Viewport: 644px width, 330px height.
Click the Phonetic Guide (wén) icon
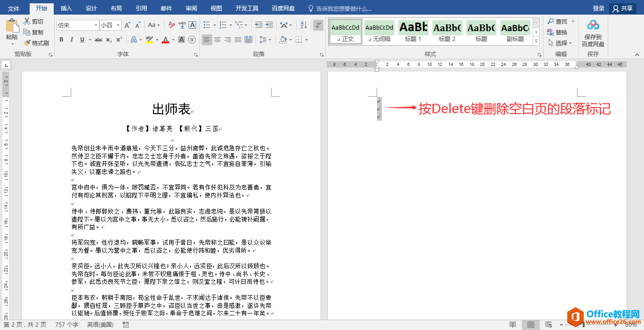pos(182,25)
